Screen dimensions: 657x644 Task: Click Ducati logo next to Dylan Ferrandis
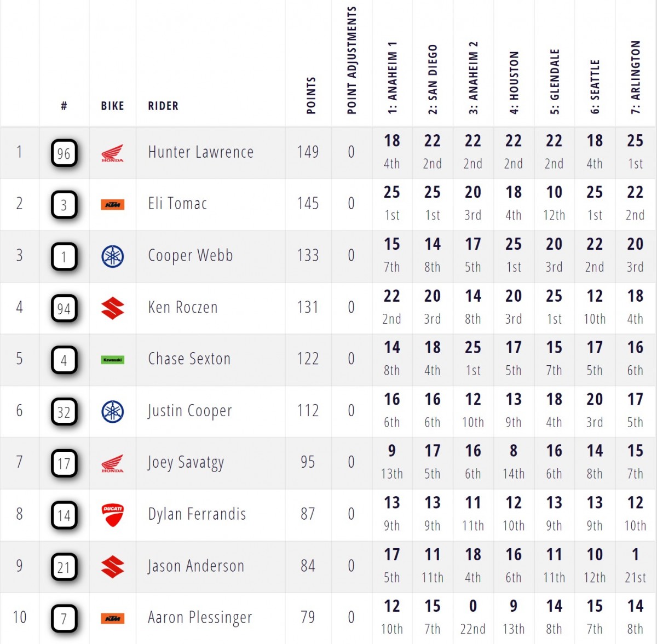[112, 515]
